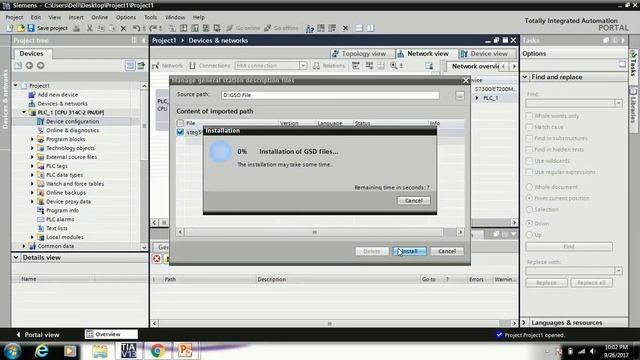Click the Save project toolbar icon

point(31,28)
